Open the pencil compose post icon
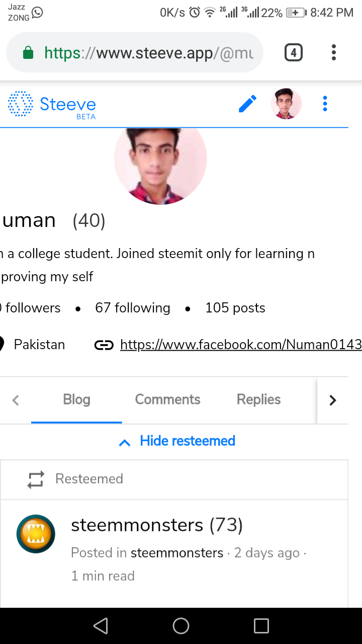362x644 pixels. (247, 104)
